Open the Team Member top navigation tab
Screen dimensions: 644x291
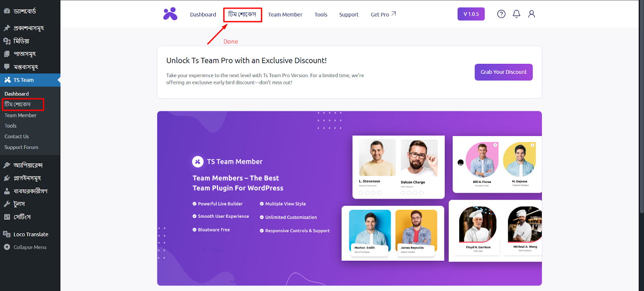coord(285,14)
